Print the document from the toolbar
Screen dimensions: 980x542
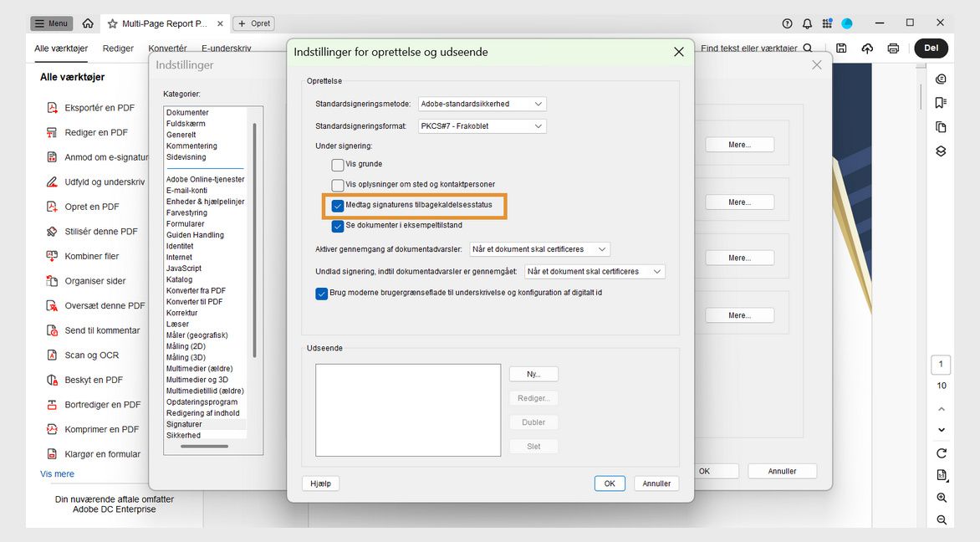pyautogui.click(x=893, y=49)
